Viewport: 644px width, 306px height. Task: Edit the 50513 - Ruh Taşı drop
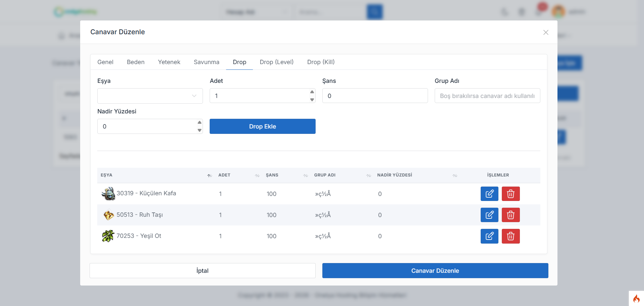tap(489, 215)
